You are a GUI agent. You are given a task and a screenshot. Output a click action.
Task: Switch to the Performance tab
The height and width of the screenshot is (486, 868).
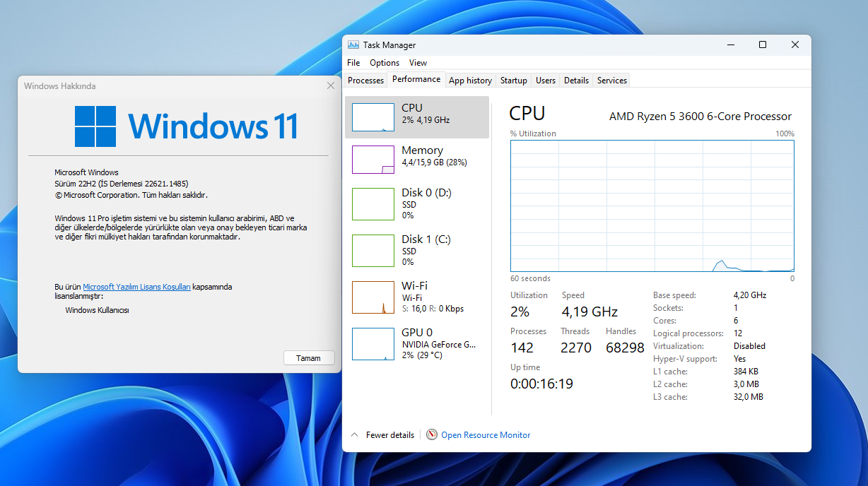[x=416, y=79]
